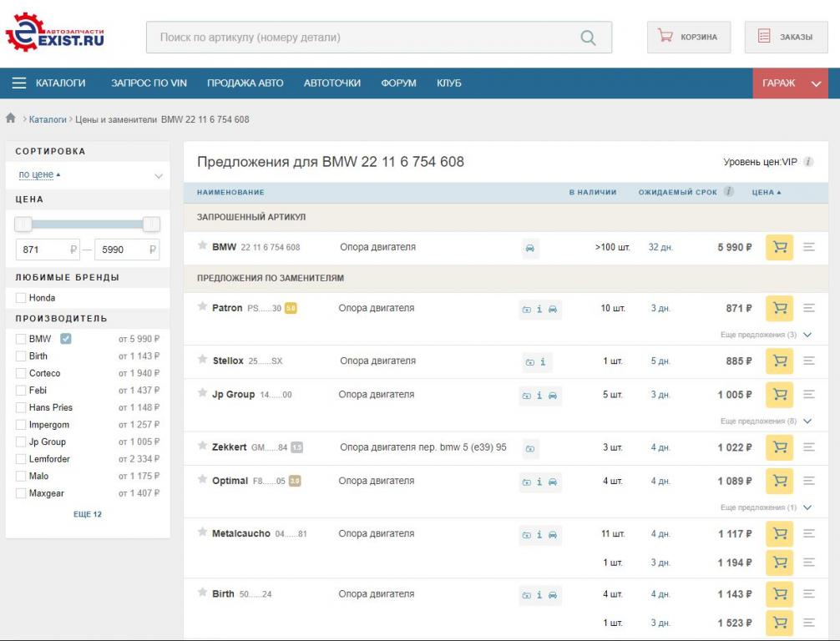Star the BMW item as favorite

203,245
